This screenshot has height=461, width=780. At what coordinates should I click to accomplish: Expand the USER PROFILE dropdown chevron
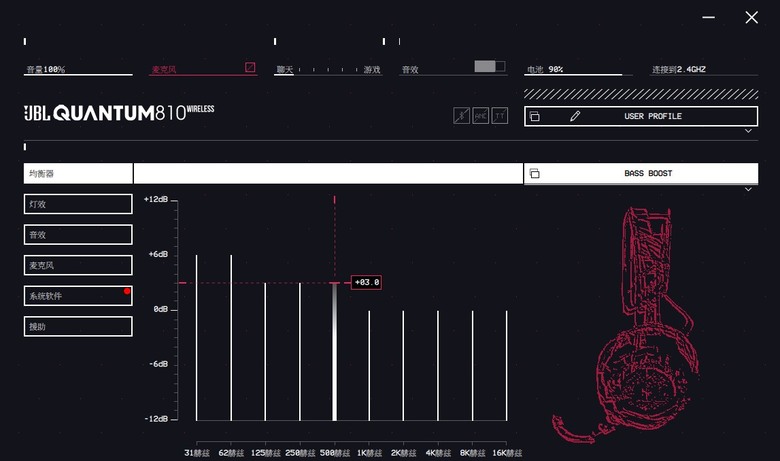tap(748, 131)
